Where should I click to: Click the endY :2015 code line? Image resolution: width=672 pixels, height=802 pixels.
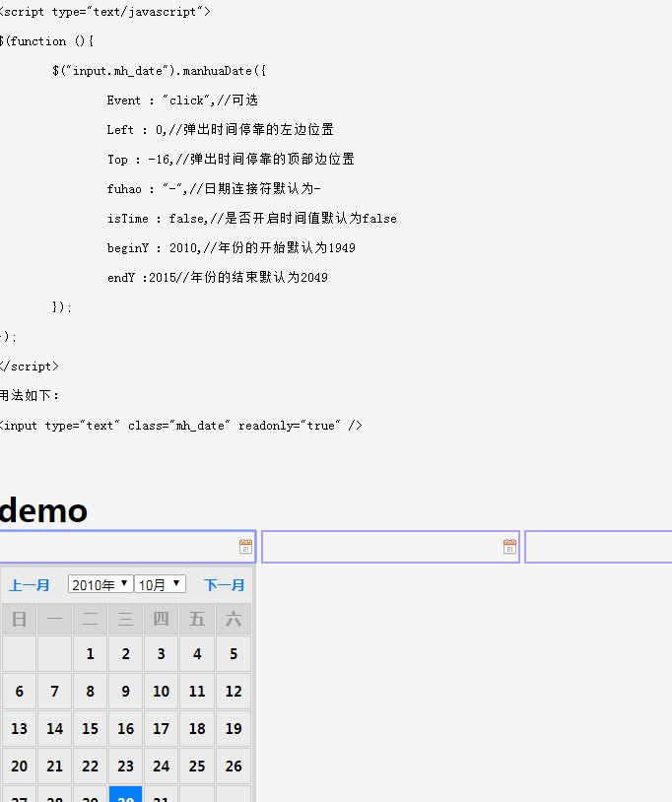[x=218, y=277]
